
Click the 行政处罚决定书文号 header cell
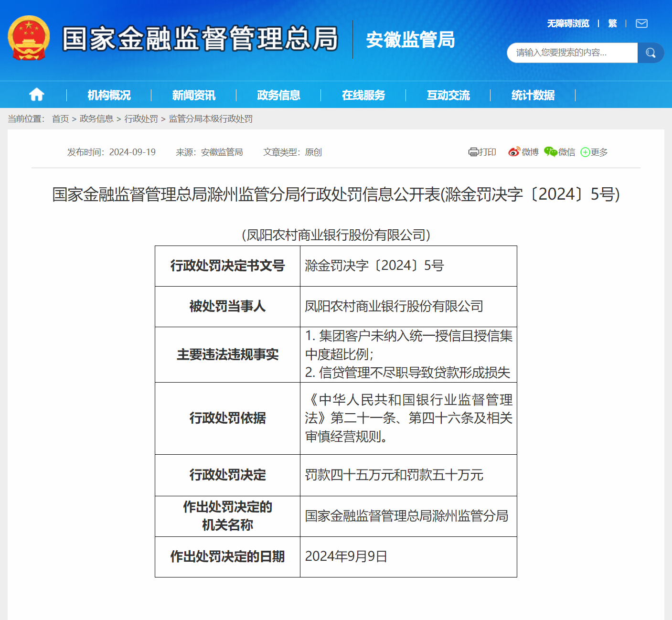point(227,266)
